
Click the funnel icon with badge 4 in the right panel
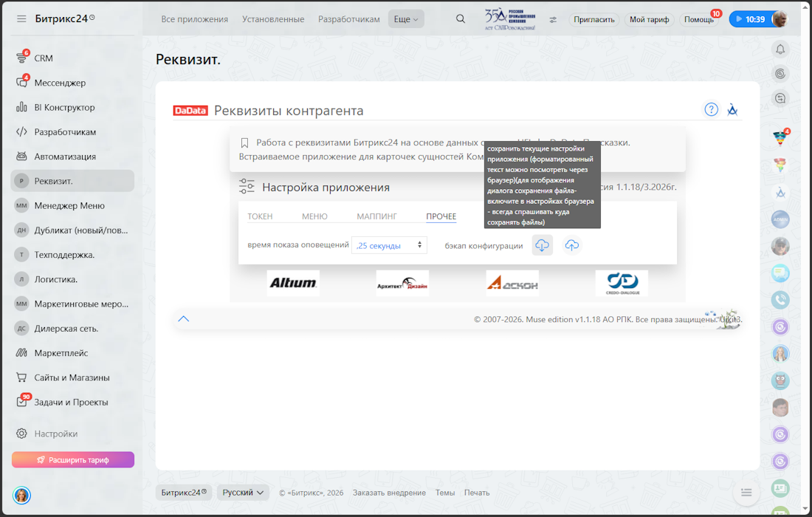pyautogui.click(x=780, y=137)
